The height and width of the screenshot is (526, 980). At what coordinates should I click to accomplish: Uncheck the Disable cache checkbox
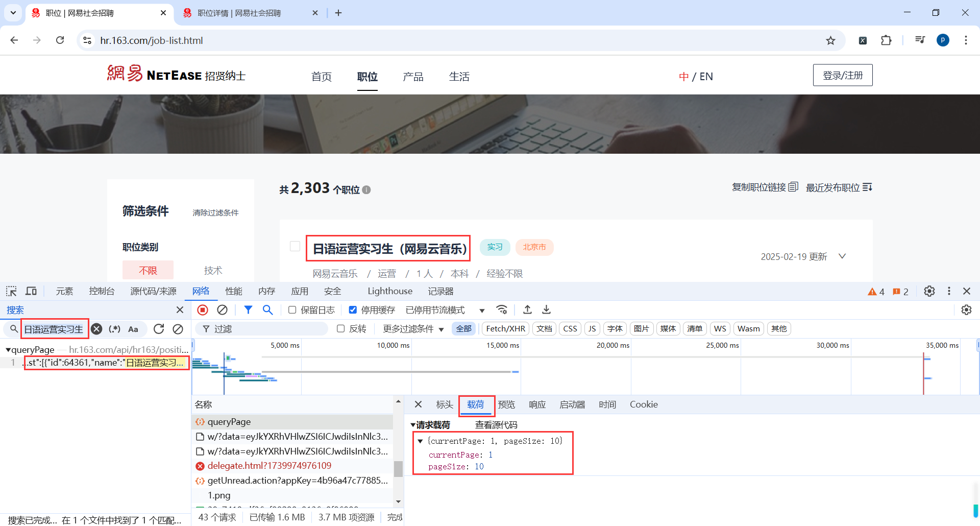tap(353, 310)
